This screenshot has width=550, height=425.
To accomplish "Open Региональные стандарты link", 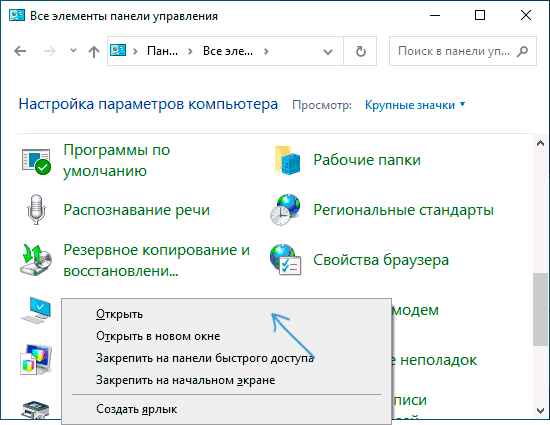I will tap(403, 210).
